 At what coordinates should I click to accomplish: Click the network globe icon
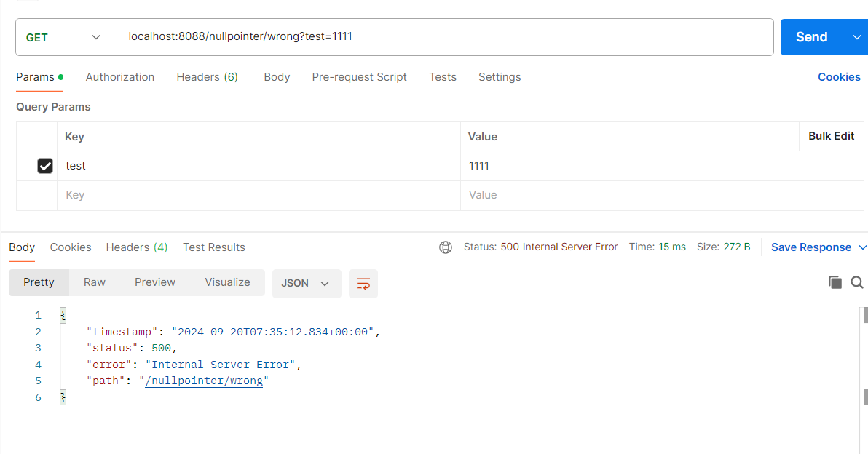(446, 247)
